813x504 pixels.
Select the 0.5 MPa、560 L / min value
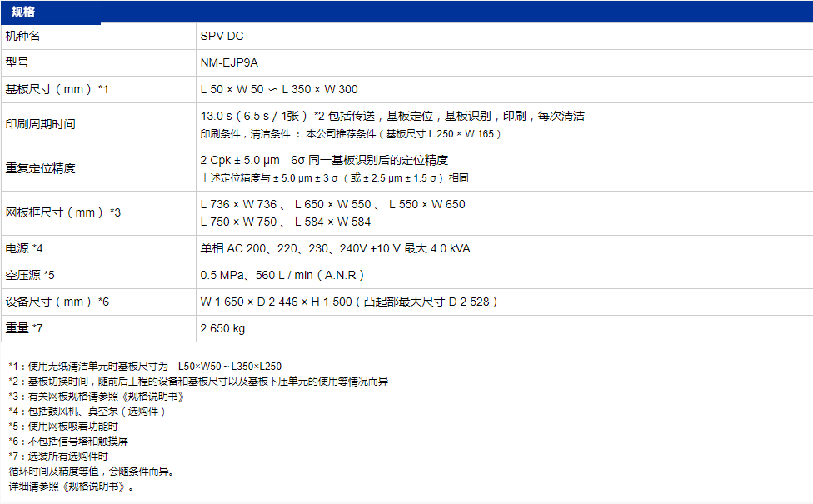[x=282, y=275]
